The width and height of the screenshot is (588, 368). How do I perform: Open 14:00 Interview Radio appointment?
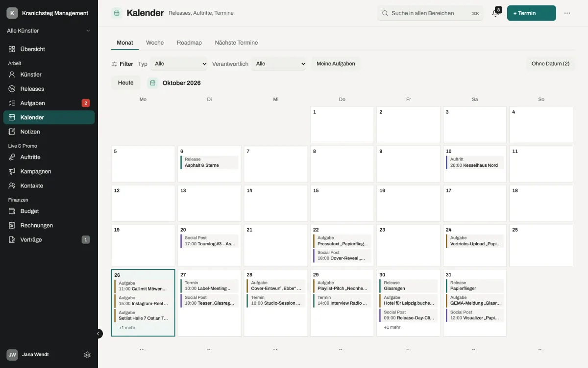click(342, 301)
